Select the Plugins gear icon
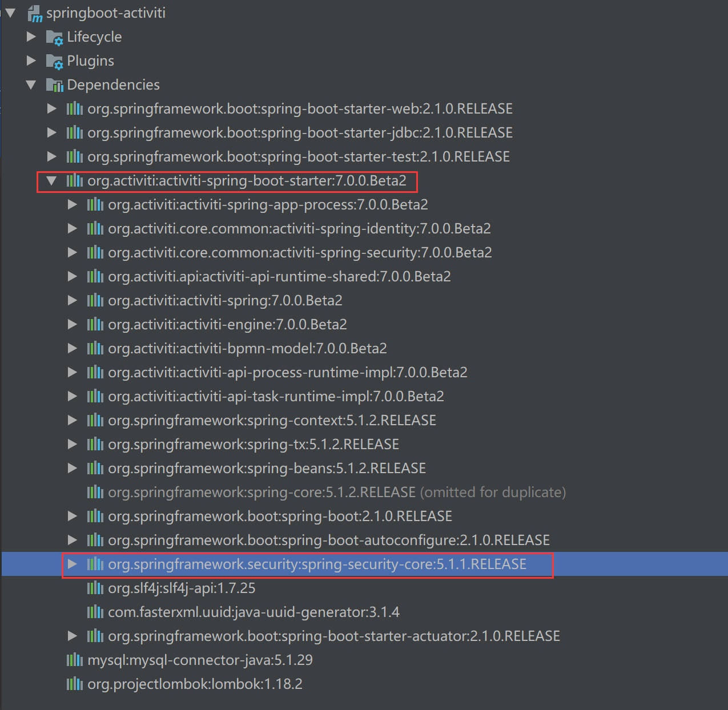Image resolution: width=728 pixels, height=710 pixels. [x=54, y=61]
